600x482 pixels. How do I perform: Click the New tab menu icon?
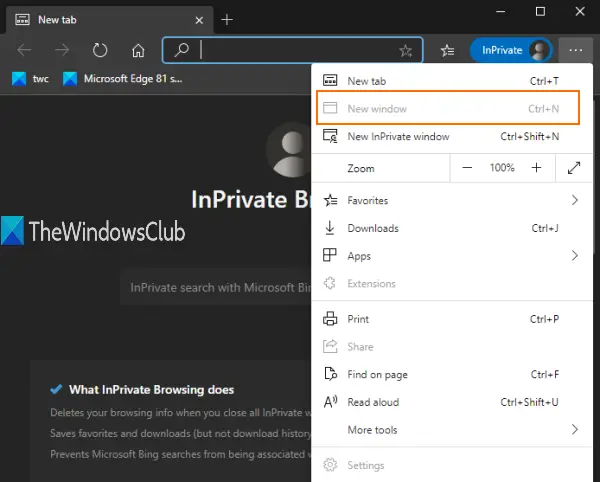point(330,80)
